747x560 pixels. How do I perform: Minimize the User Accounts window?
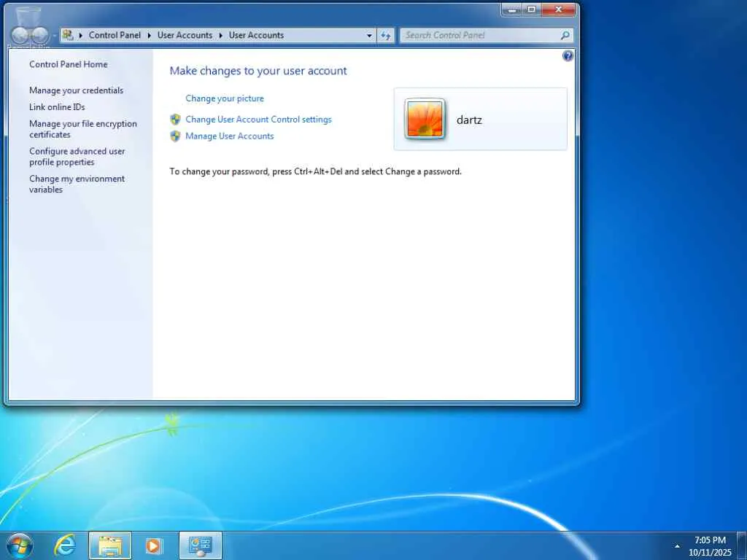[x=512, y=9]
